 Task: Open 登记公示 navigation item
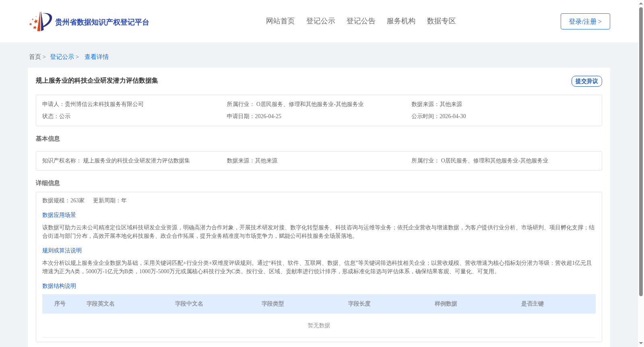point(320,21)
